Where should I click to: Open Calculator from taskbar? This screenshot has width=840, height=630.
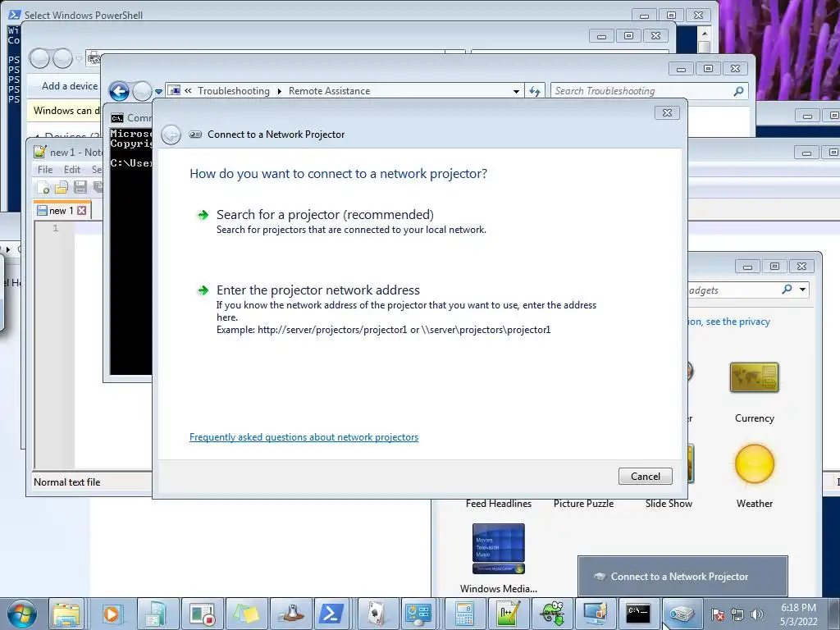464,614
